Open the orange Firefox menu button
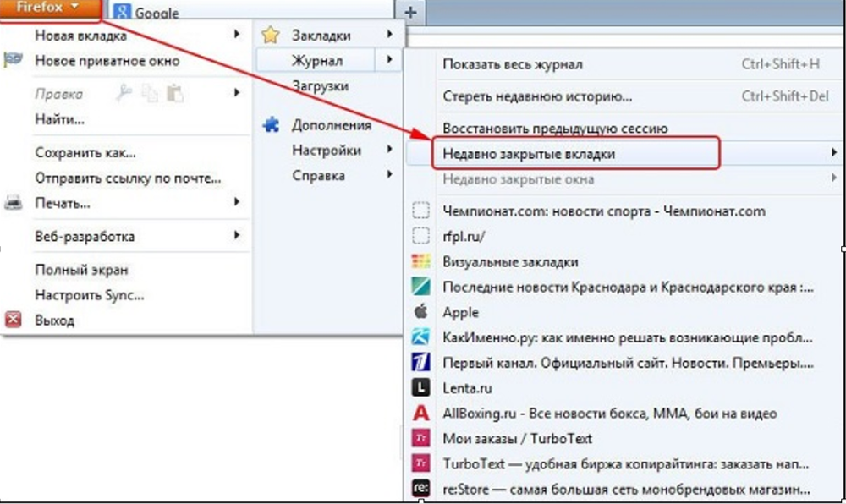846x504 pixels. [50, 8]
